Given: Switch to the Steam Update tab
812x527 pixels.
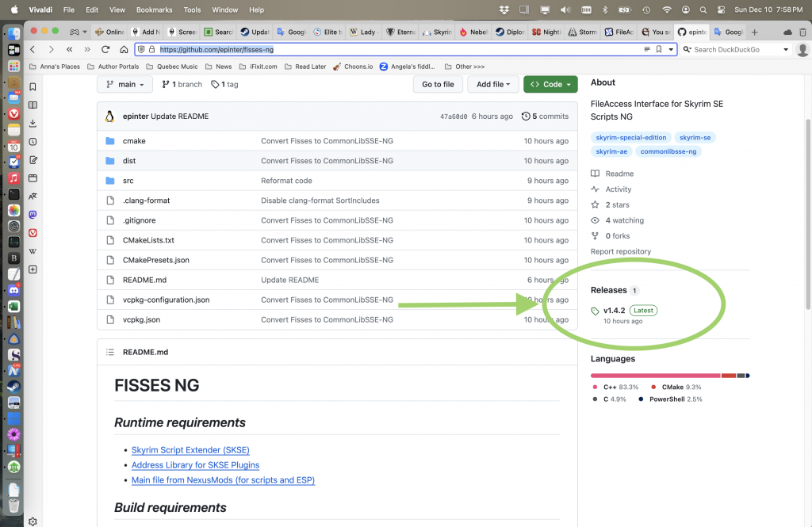Looking at the screenshot, I should [254, 32].
